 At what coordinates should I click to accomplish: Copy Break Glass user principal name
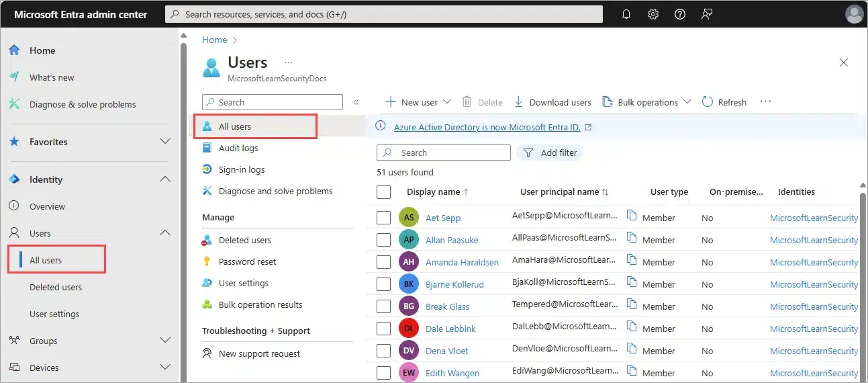click(631, 304)
